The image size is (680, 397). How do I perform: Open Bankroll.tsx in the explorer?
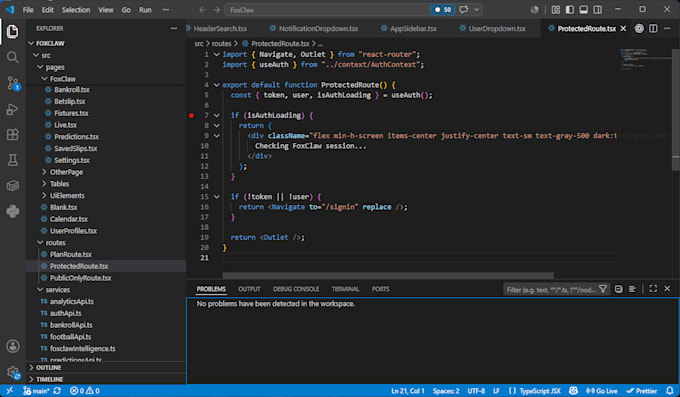pos(72,90)
